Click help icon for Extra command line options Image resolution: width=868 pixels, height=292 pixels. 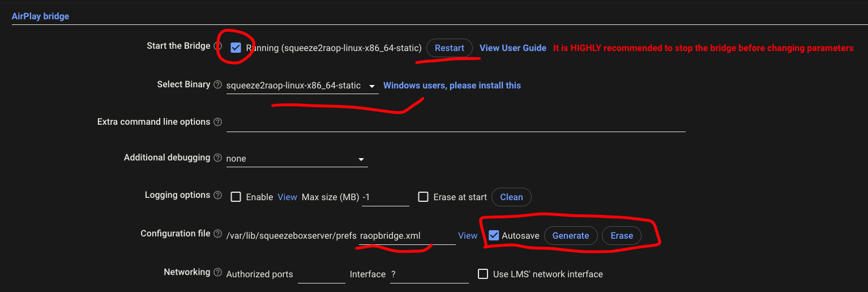point(218,122)
